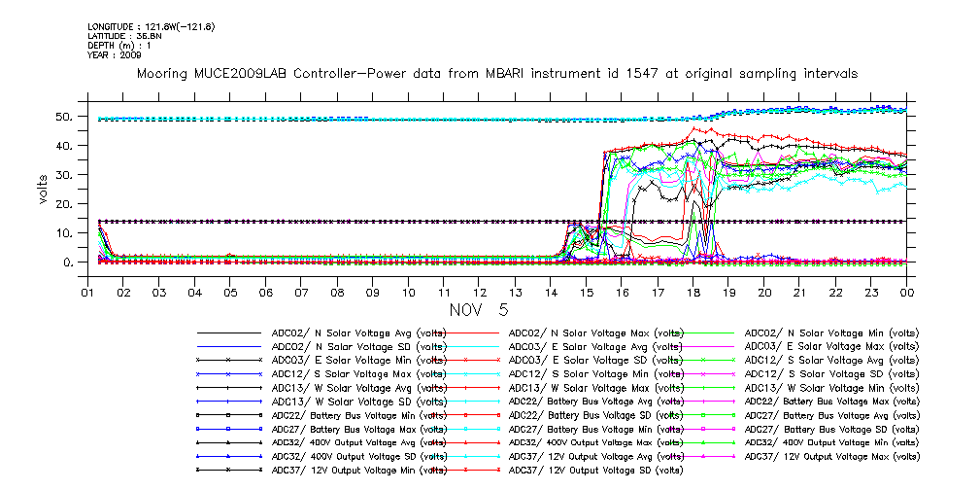Click the 50. tick label on the y-axis
Image resolution: width=980 pixels, height=490 pixels.
pyautogui.click(x=65, y=117)
